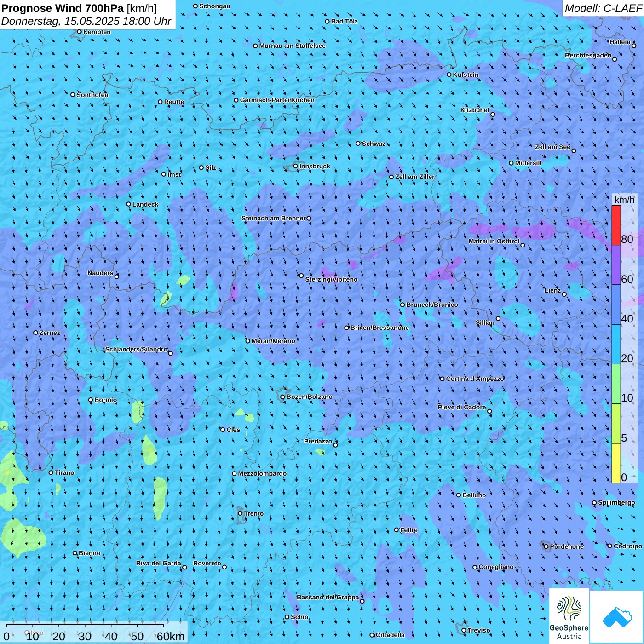Screen dimensions: 644x644
Task: Click the 'Tirano' label
Action: point(64,472)
